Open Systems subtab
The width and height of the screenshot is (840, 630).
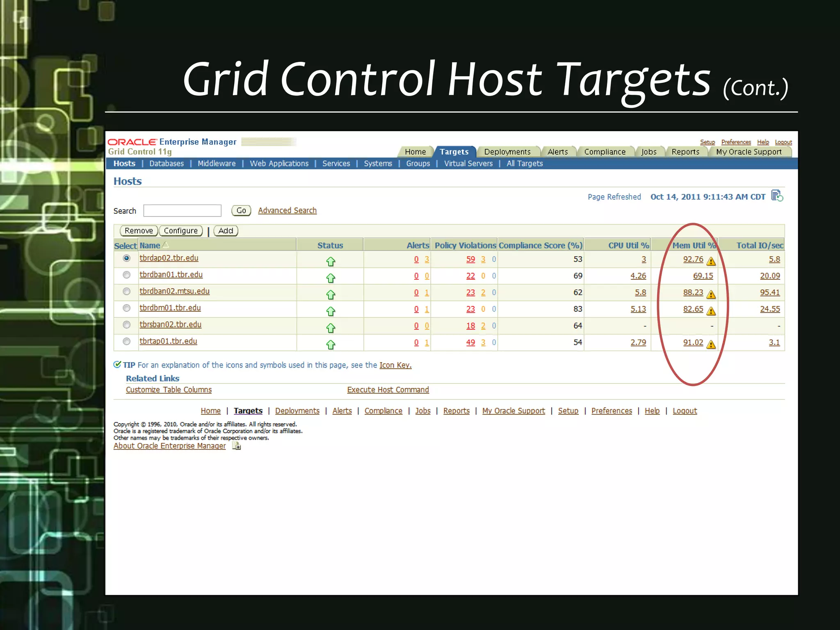pos(378,163)
